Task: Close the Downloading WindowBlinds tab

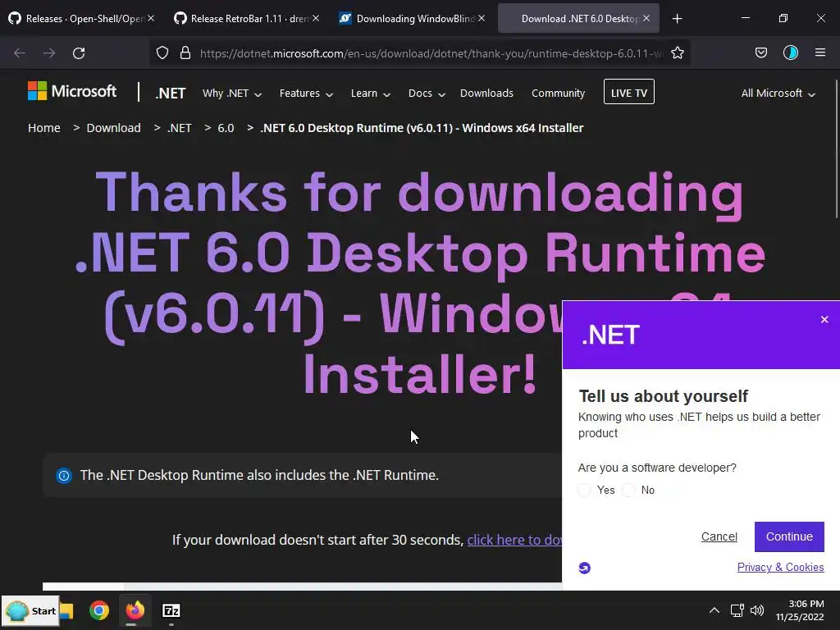Action: click(x=482, y=18)
